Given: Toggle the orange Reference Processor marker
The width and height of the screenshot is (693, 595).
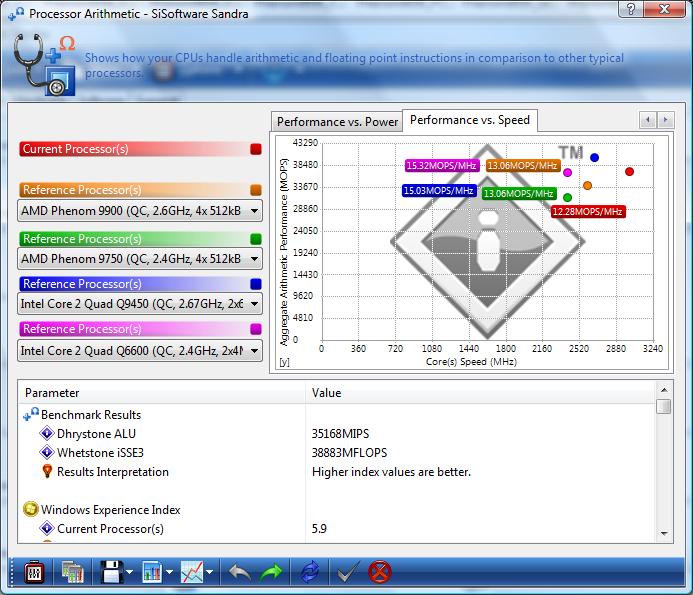Looking at the screenshot, I should pyautogui.click(x=256, y=190).
